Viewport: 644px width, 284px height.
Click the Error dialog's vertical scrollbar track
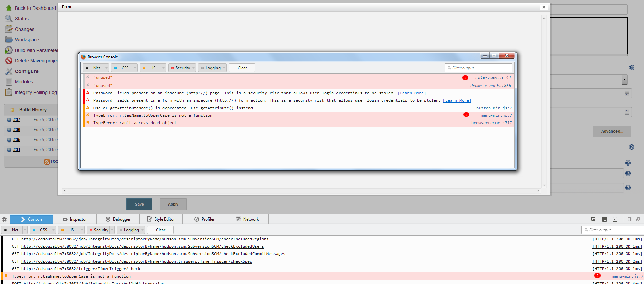pyautogui.click(x=544, y=102)
